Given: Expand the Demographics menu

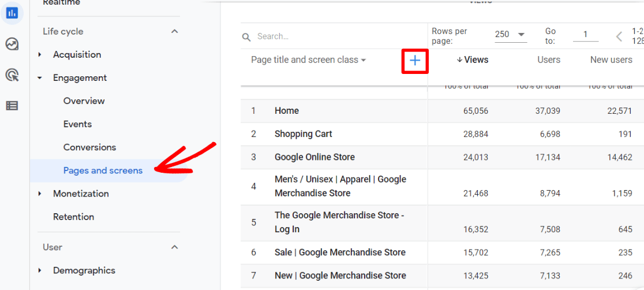Looking at the screenshot, I should pos(40,271).
